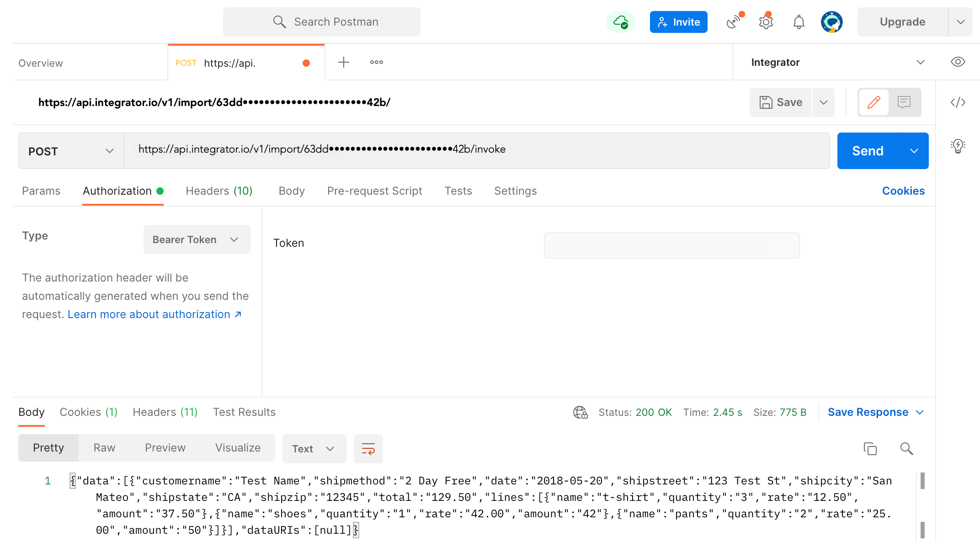Open the Bearer Token type dropdown

tap(197, 239)
